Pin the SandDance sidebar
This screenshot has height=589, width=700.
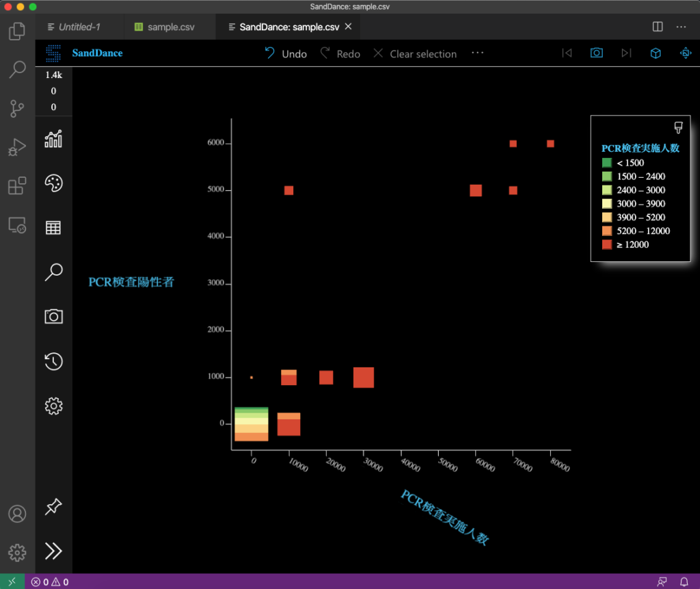[x=53, y=507]
